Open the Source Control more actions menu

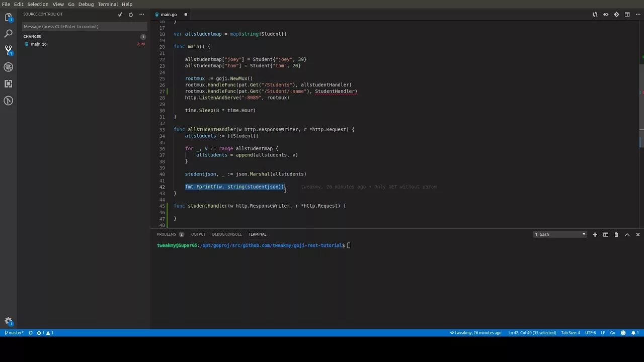coord(141,15)
